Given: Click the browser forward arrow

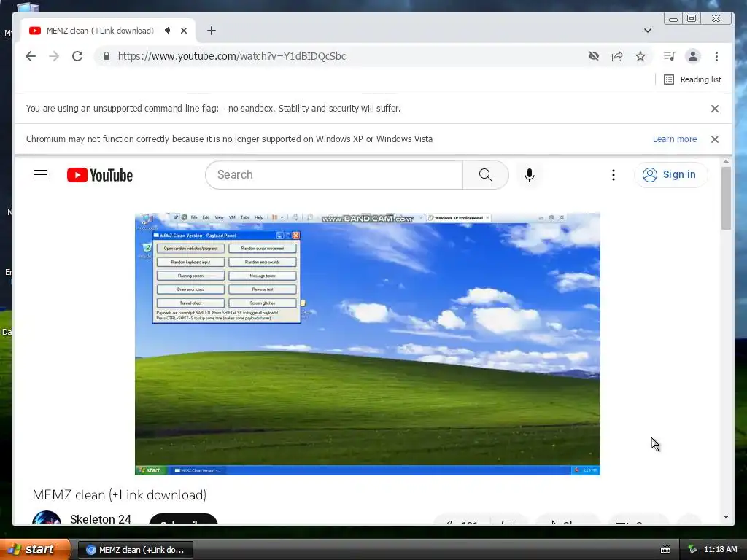Looking at the screenshot, I should pyautogui.click(x=54, y=56).
